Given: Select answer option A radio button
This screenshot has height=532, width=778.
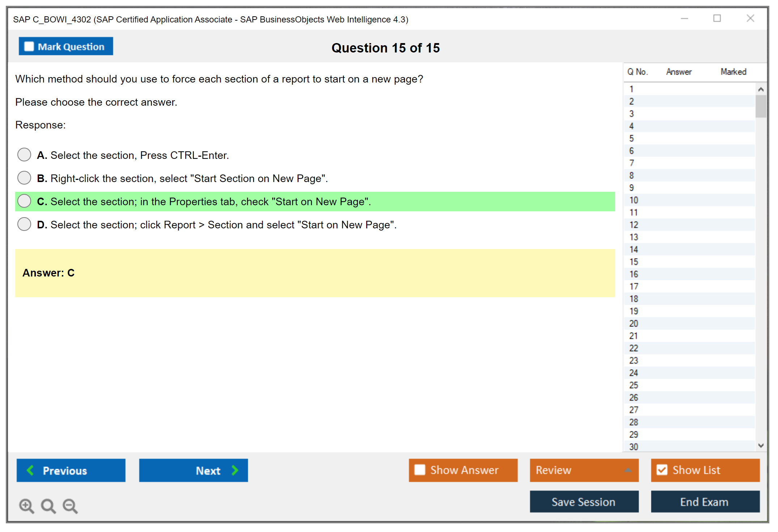Looking at the screenshot, I should 24,155.
